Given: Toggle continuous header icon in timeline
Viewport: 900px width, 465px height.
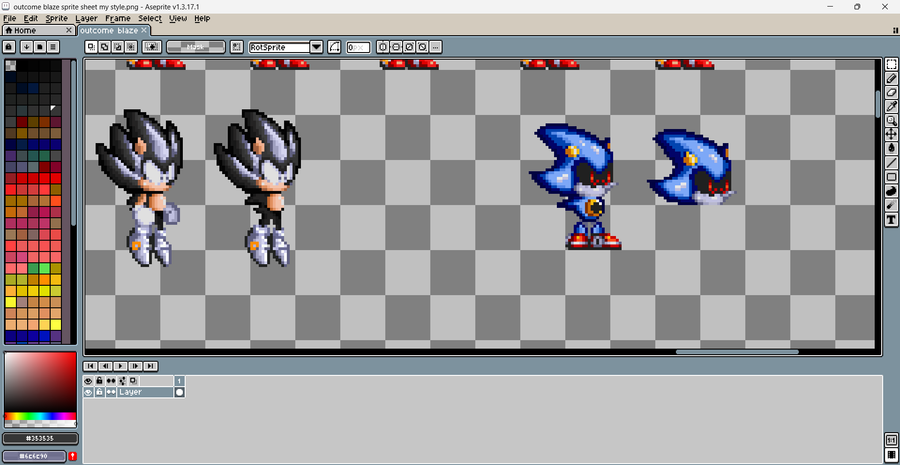Looking at the screenshot, I should point(111,381).
